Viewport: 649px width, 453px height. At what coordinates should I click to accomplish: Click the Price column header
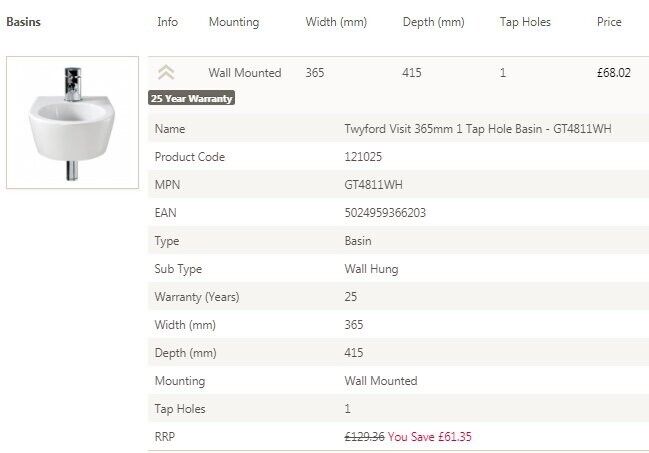click(x=609, y=22)
